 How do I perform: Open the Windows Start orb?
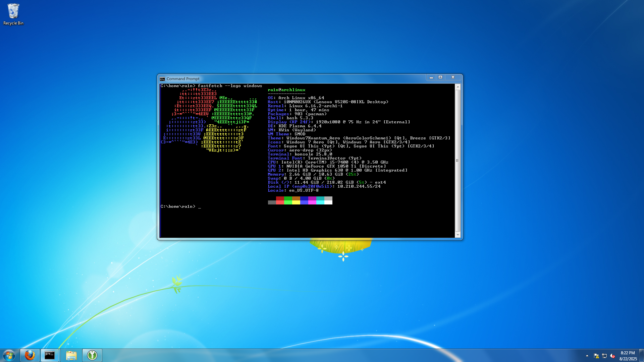coord(9,355)
